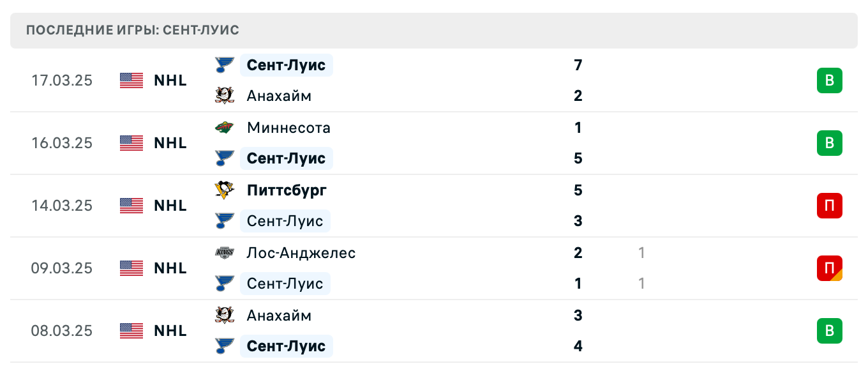868x373 pixels.
Task: Click the Minnesota Wild team logo
Action: point(224,128)
